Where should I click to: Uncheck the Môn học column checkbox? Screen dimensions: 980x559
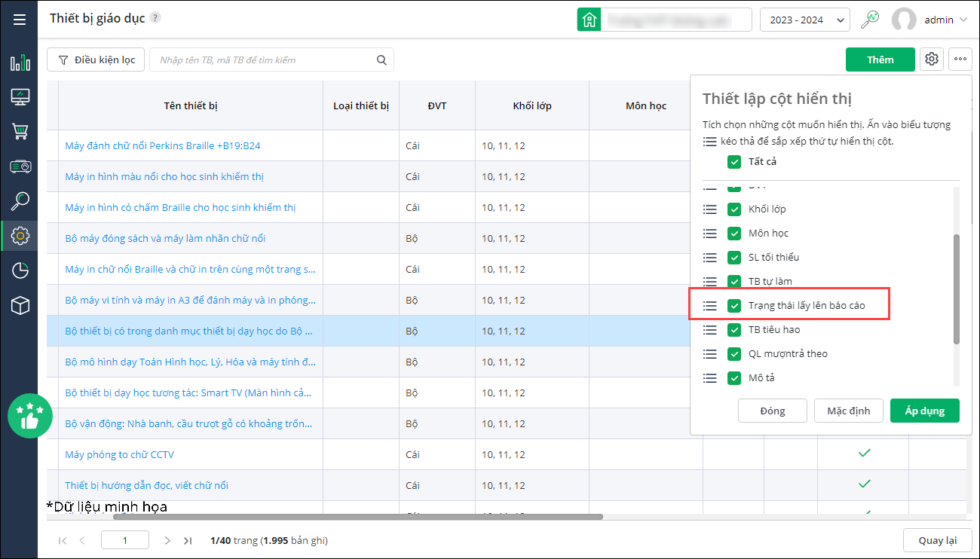click(734, 234)
